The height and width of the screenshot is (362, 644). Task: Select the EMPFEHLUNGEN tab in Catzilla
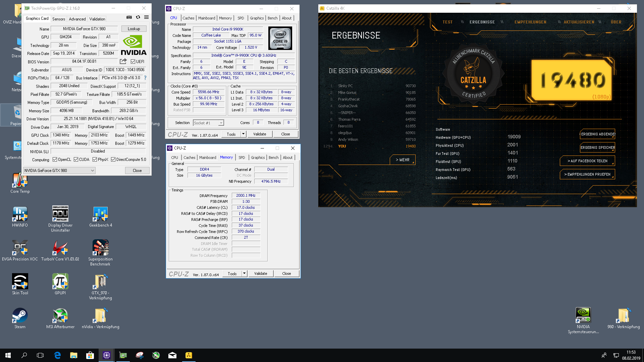[x=530, y=22]
